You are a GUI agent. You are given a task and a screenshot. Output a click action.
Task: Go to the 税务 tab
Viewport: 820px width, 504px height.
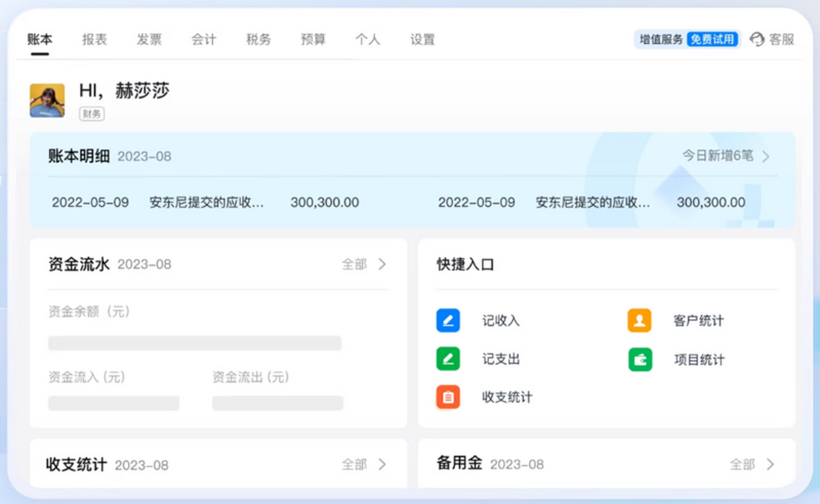[258, 40]
